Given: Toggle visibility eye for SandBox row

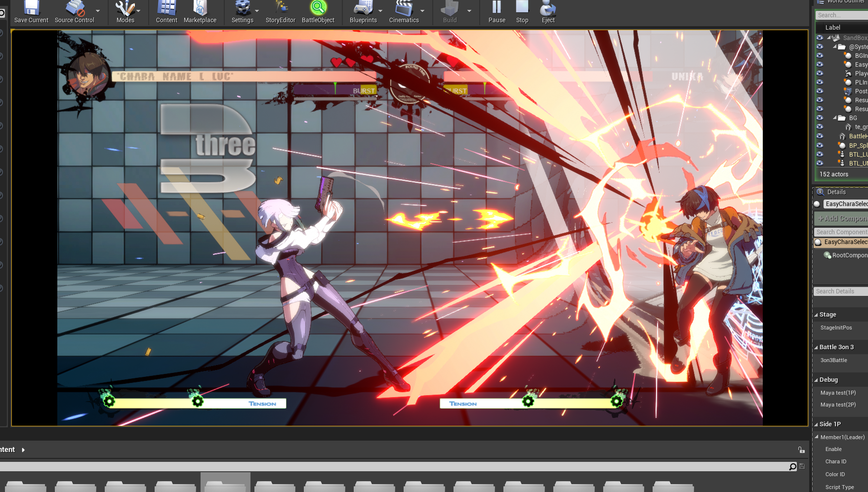Looking at the screenshot, I should [x=820, y=38].
